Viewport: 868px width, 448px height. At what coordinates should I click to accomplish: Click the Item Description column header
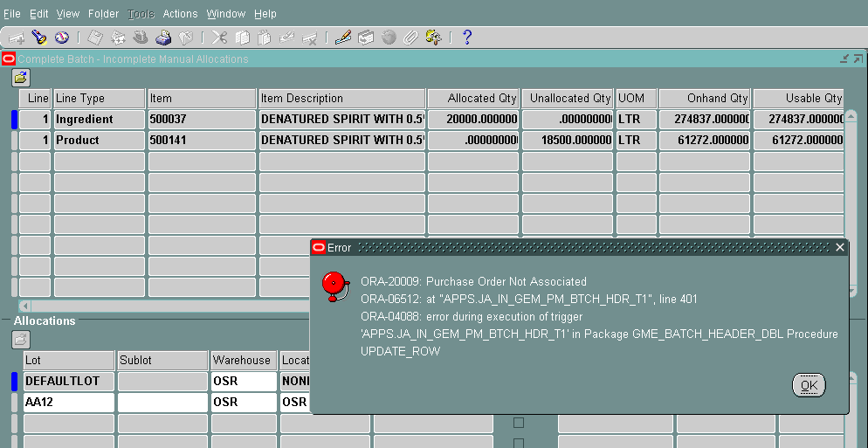coord(342,99)
